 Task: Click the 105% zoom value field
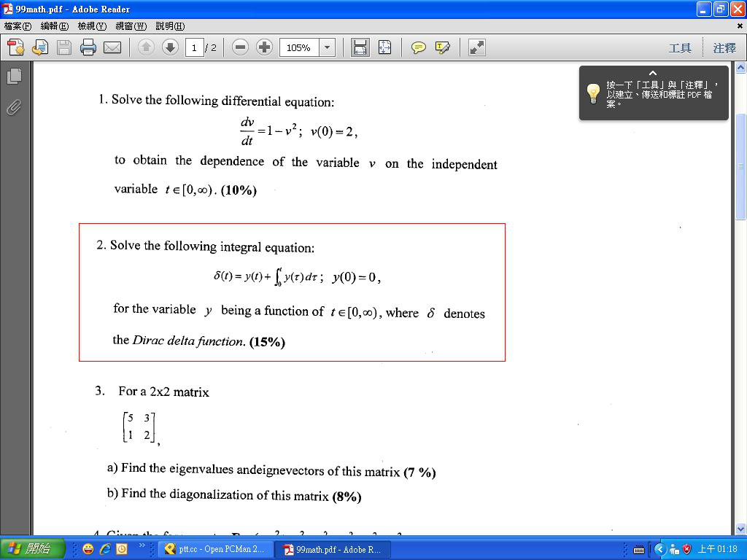pos(299,47)
